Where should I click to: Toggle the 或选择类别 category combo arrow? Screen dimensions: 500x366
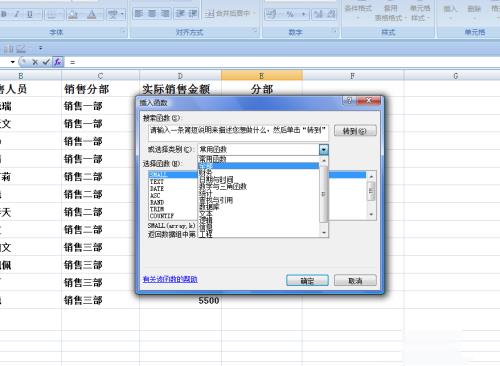(x=324, y=150)
